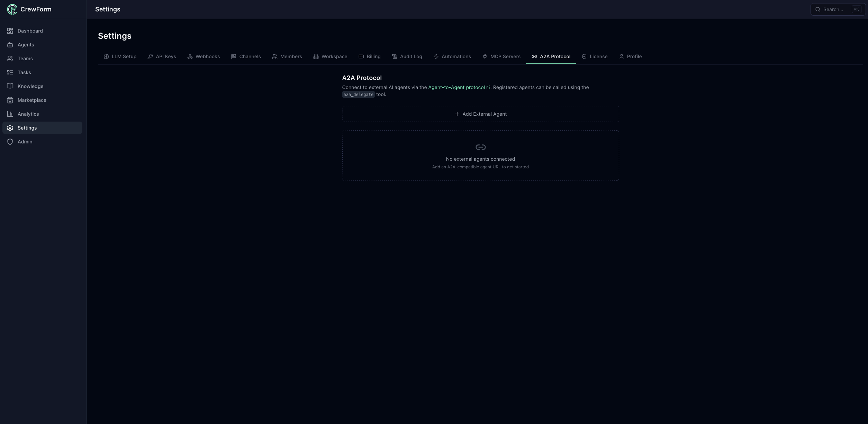Open the License tab
This screenshot has height=424, width=868.
point(594,56)
